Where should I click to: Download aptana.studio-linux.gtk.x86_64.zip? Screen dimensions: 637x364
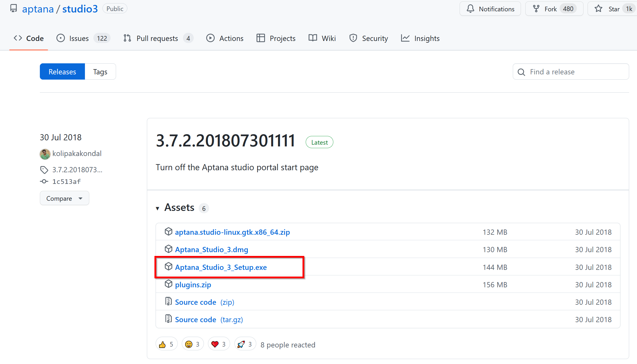[232, 232]
